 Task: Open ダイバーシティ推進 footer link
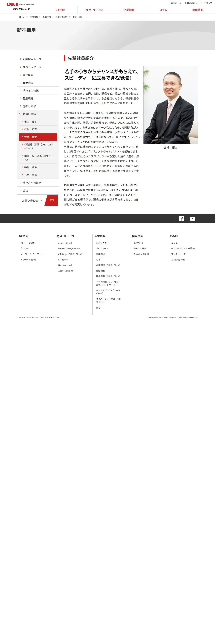pos(108,300)
